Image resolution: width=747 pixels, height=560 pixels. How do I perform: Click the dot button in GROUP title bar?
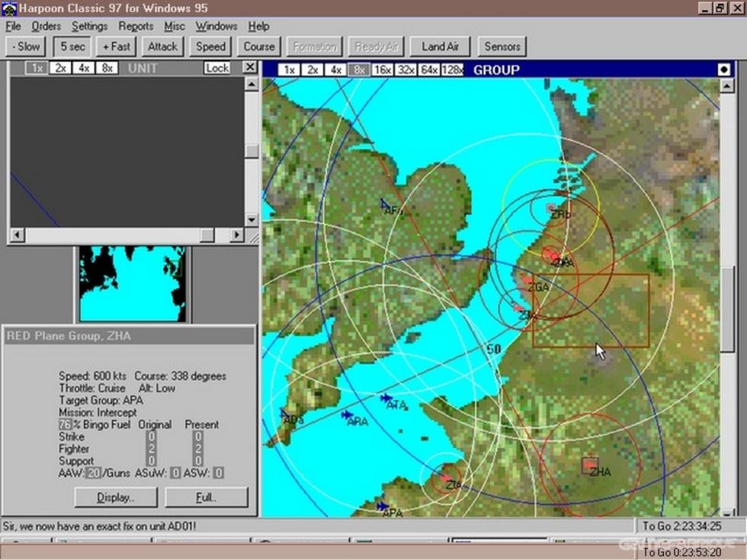[x=723, y=69]
